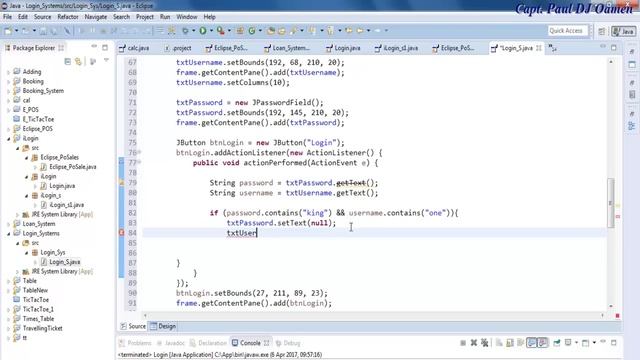This screenshot has height=360, width=640.
Task: Open the Problems view tab
Action: point(135,343)
